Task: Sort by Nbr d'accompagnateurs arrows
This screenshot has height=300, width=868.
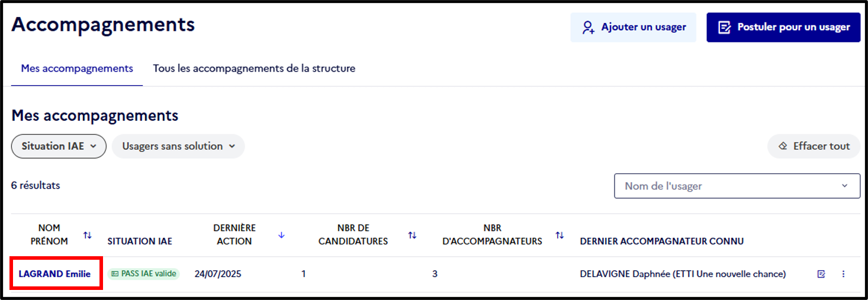Action: (560, 235)
